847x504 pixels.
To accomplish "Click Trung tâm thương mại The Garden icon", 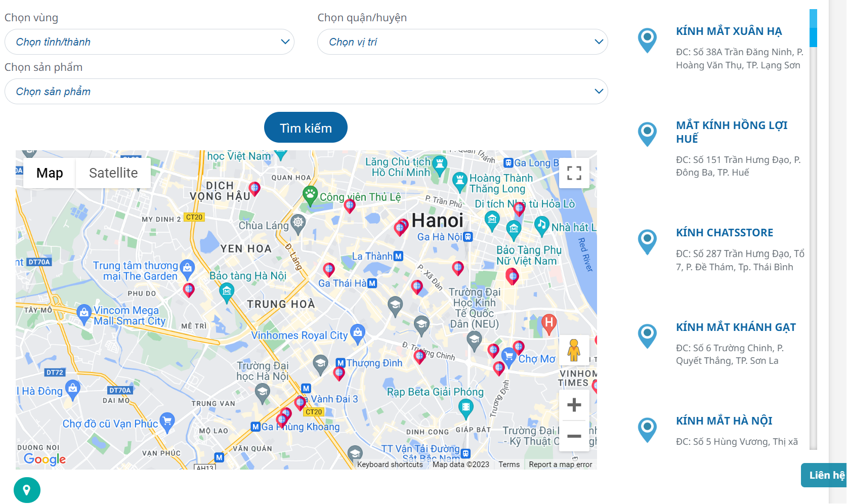I will (187, 269).
